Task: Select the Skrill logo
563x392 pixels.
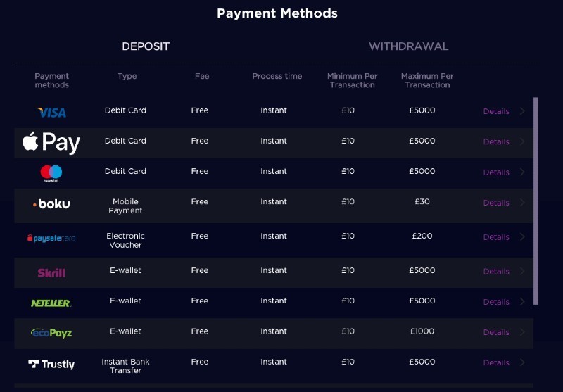Action: pyautogui.click(x=51, y=273)
